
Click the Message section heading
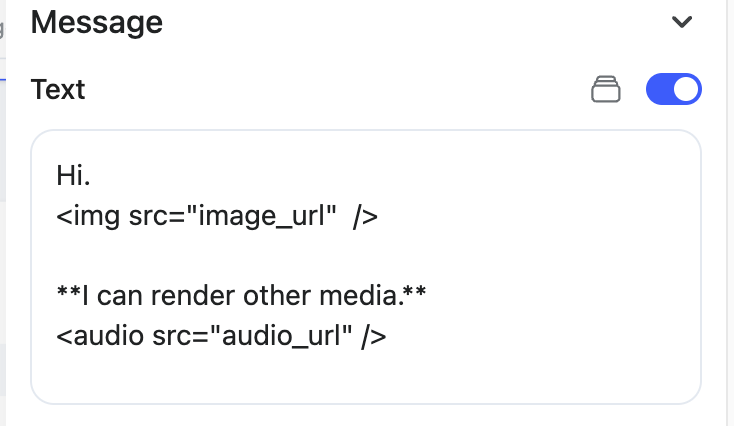(x=97, y=21)
